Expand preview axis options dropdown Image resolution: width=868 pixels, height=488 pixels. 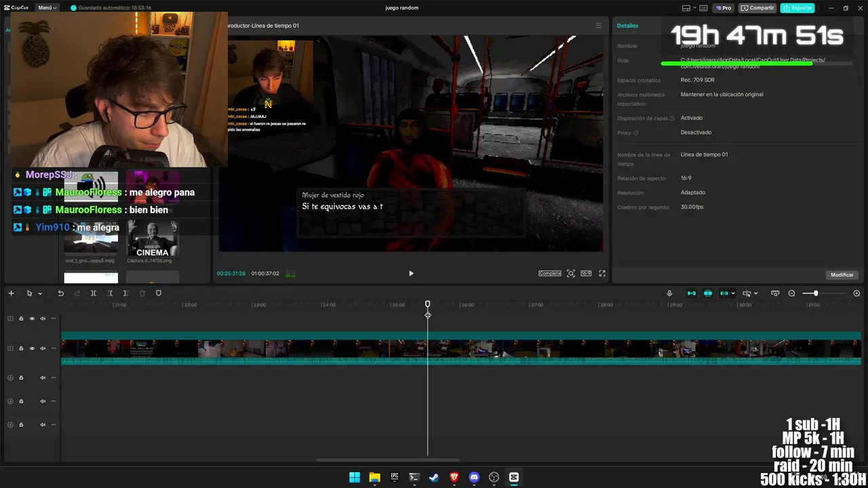(x=756, y=293)
